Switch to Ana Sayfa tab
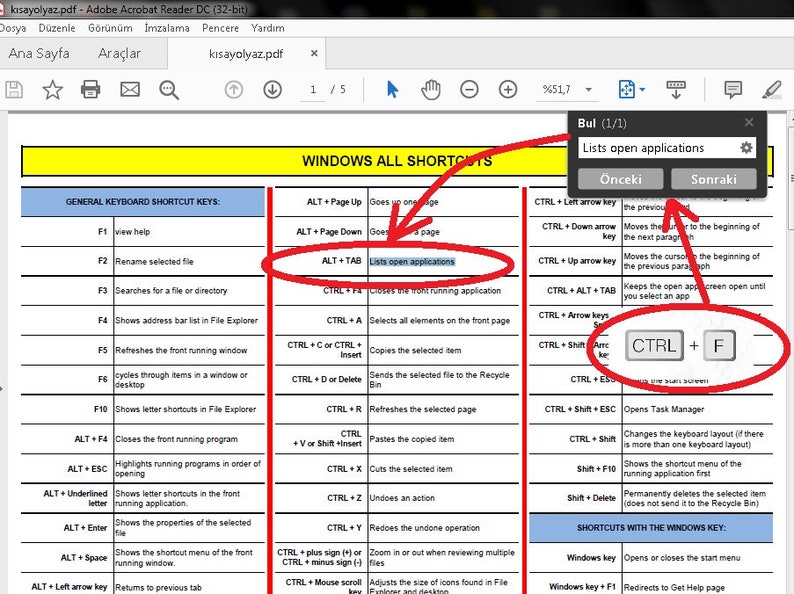The height and width of the screenshot is (594, 794). (x=39, y=53)
